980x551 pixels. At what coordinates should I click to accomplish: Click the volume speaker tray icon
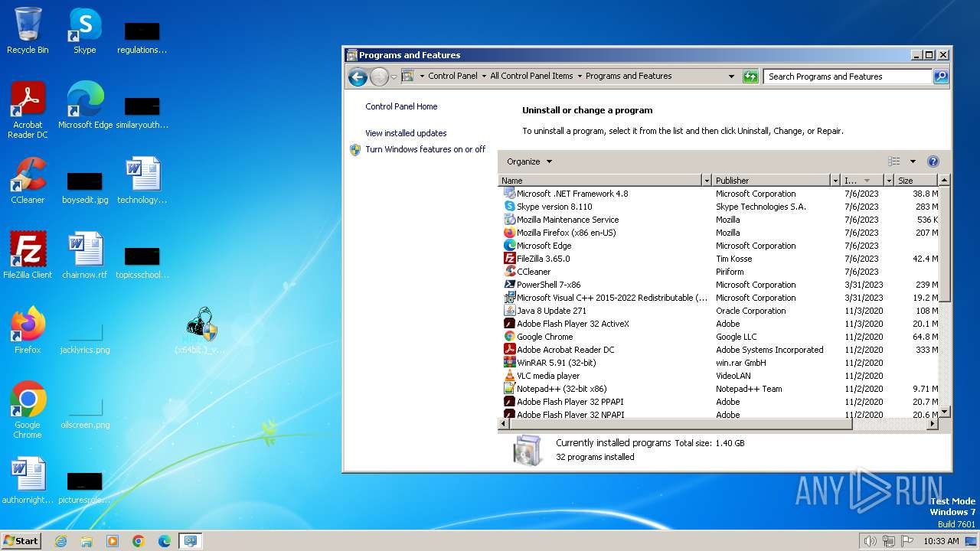click(x=870, y=541)
